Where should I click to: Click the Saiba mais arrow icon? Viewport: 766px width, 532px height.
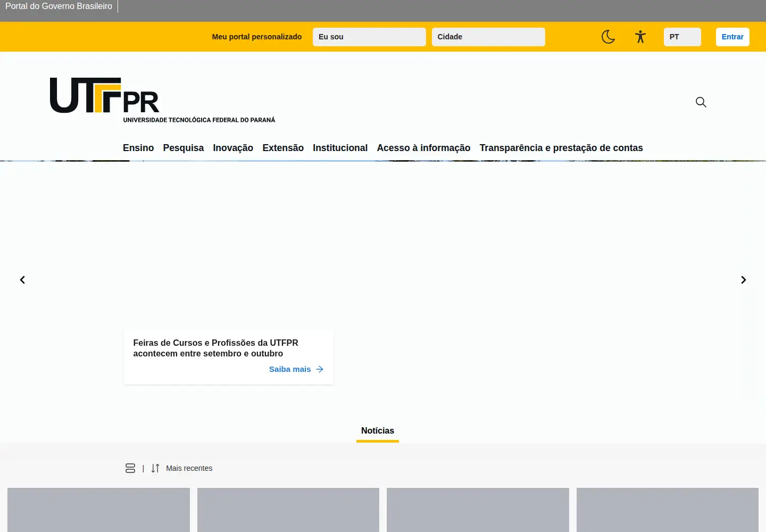[x=320, y=369]
